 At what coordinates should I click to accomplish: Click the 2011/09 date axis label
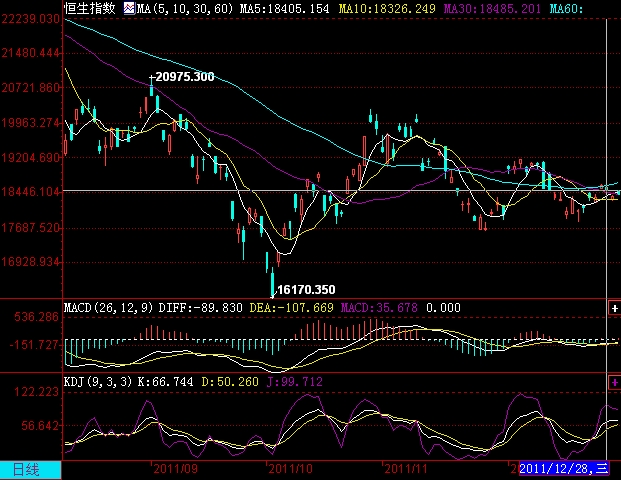tap(175, 469)
